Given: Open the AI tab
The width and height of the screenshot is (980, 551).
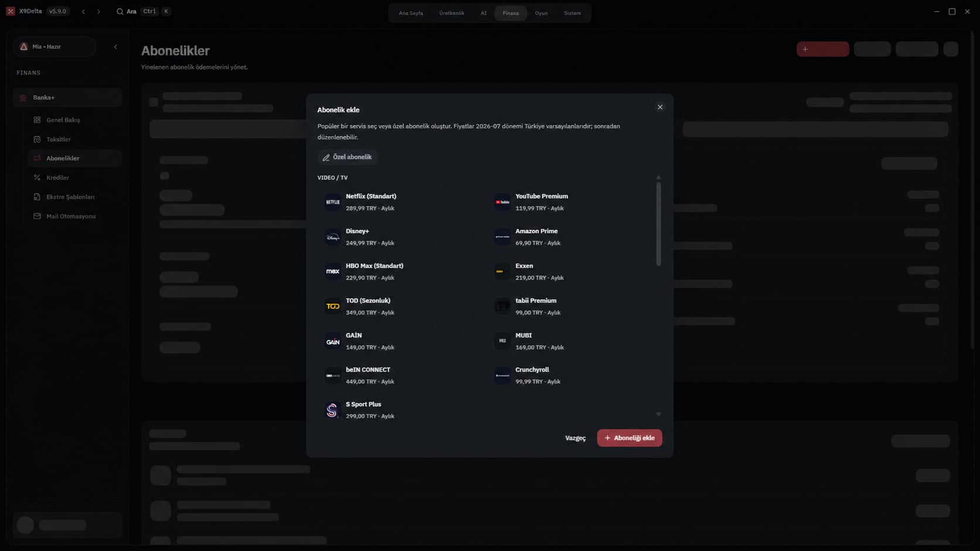Looking at the screenshot, I should click(x=484, y=13).
